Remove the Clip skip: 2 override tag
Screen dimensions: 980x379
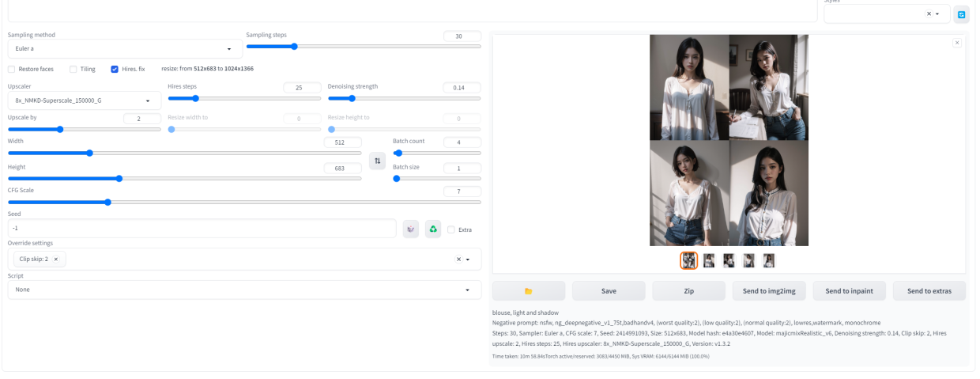pyautogui.click(x=55, y=259)
